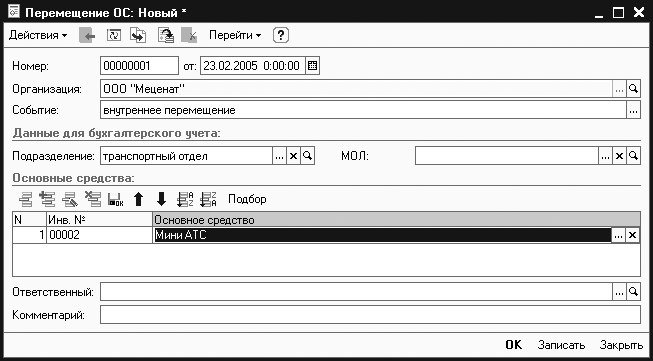
Task: Click the refresh document toolbar icon
Action: 114,36
